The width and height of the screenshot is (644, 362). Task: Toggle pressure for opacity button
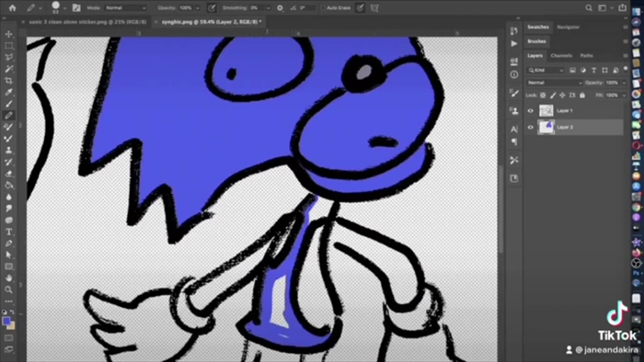(x=212, y=8)
